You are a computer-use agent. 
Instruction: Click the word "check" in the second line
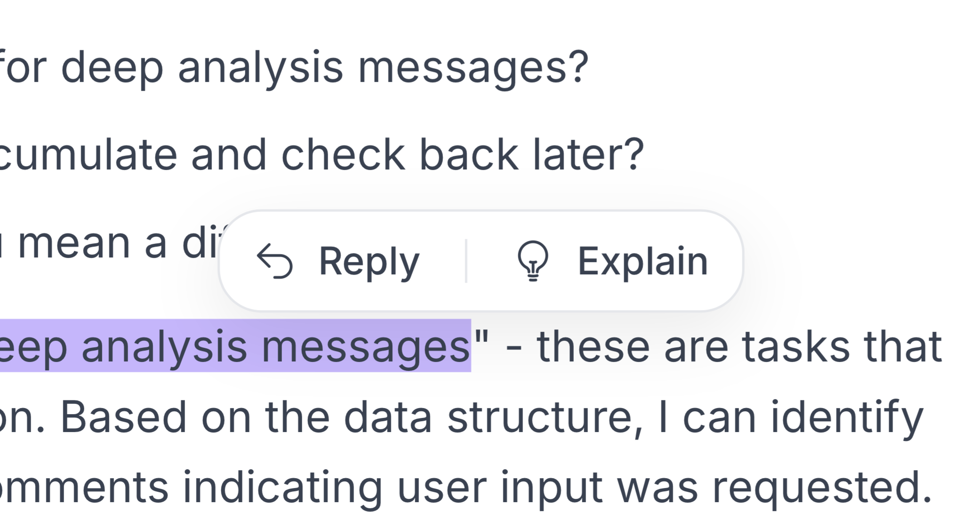pyautogui.click(x=343, y=155)
